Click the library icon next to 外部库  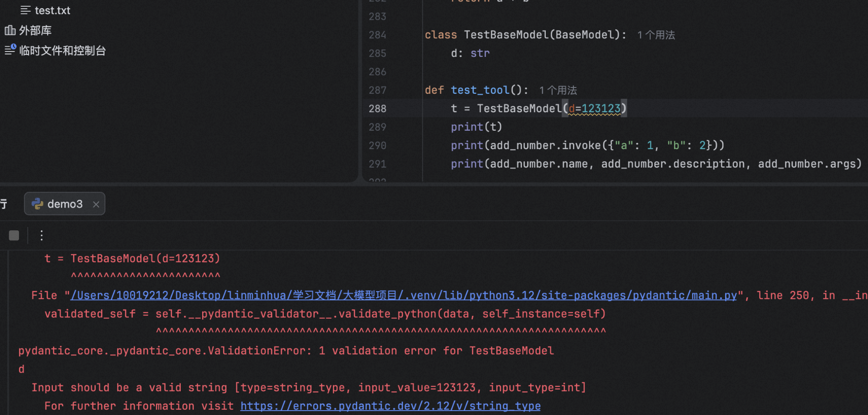(x=10, y=30)
